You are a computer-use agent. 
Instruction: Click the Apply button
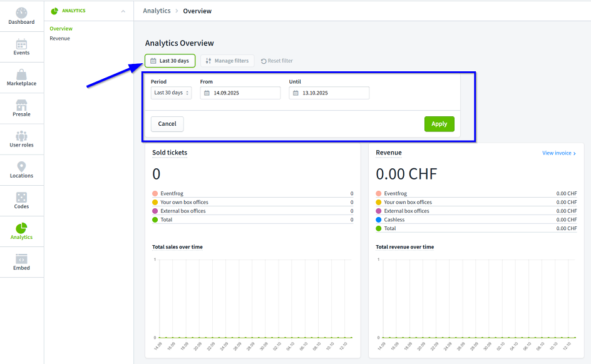[x=439, y=124]
